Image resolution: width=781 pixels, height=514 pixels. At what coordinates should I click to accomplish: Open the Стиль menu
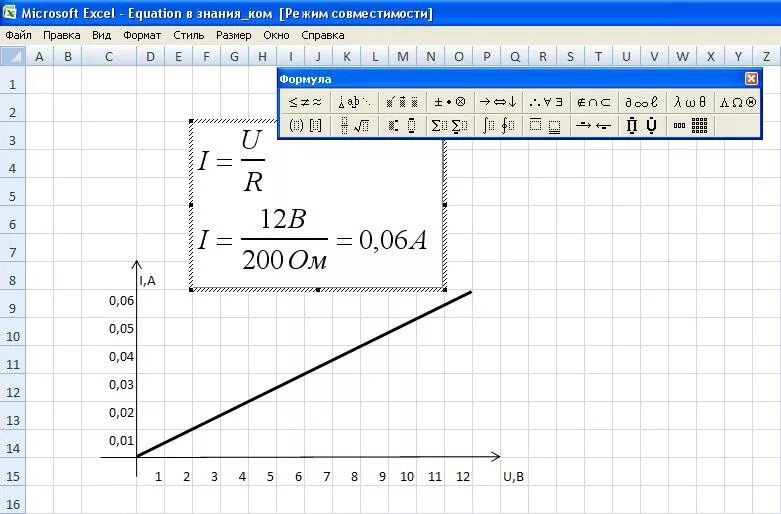189,35
